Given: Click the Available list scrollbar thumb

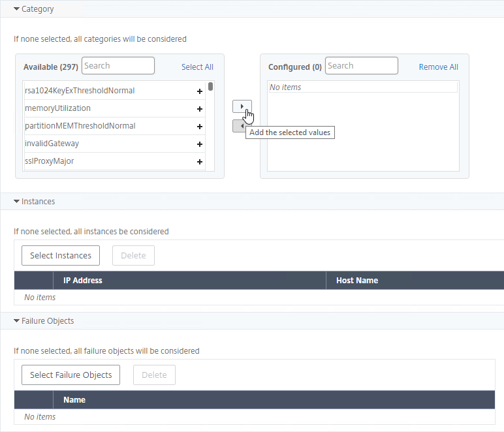Looking at the screenshot, I should [210, 87].
